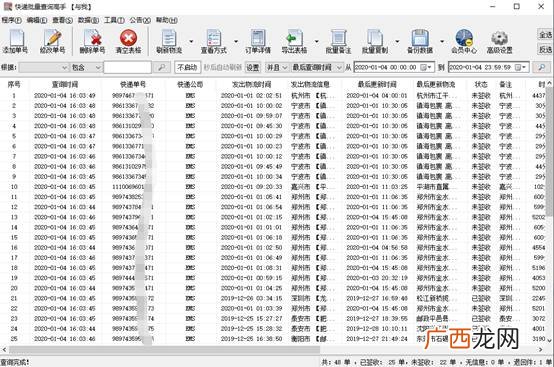Sort by the 发出物流时间 column header
Viewport: 554px width, 367px height.
(251, 84)
